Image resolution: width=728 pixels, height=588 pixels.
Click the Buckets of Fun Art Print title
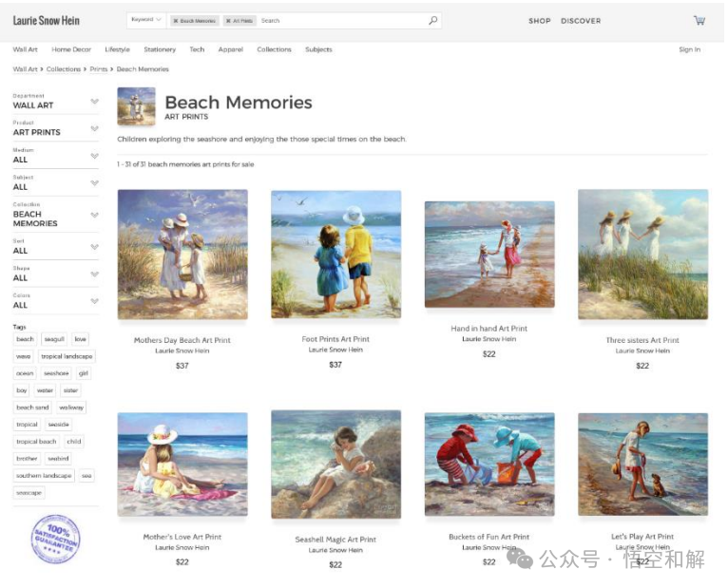tap(489, 537)
